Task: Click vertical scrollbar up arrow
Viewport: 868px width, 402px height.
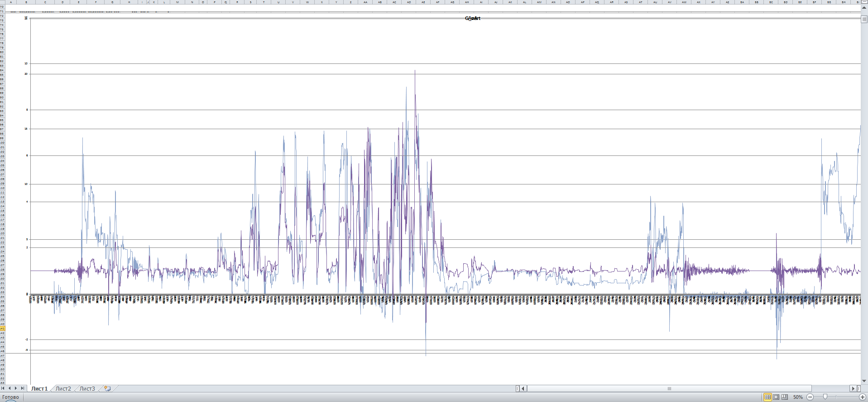Action: click(864, 8)
